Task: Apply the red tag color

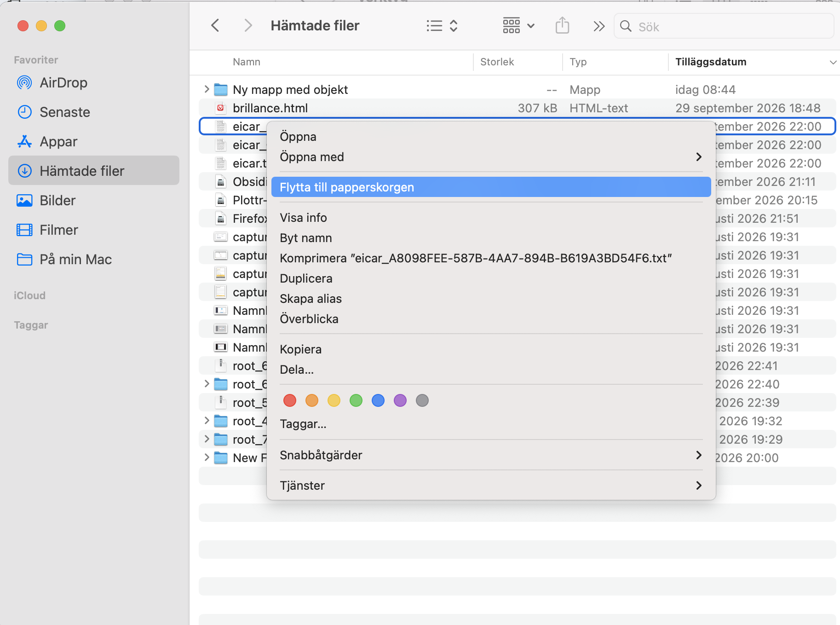Action: click(290, 400)
